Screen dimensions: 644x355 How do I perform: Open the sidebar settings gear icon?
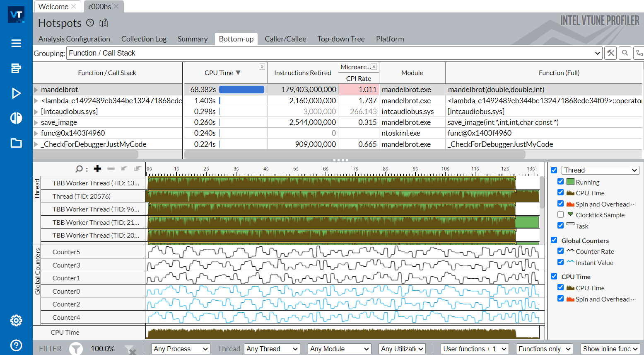pyautogui.click(x=16, y=320)
